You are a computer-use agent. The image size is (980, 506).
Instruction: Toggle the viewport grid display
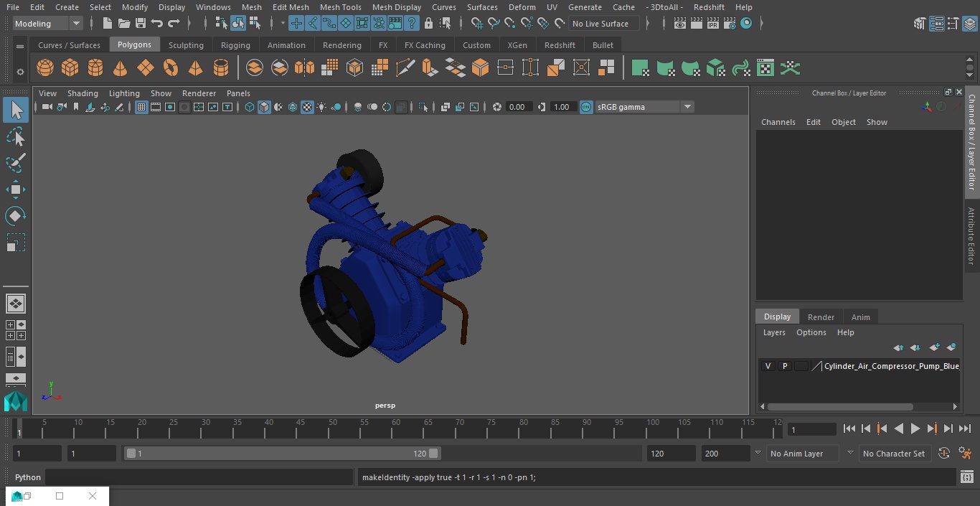click(x=141, y=107)
